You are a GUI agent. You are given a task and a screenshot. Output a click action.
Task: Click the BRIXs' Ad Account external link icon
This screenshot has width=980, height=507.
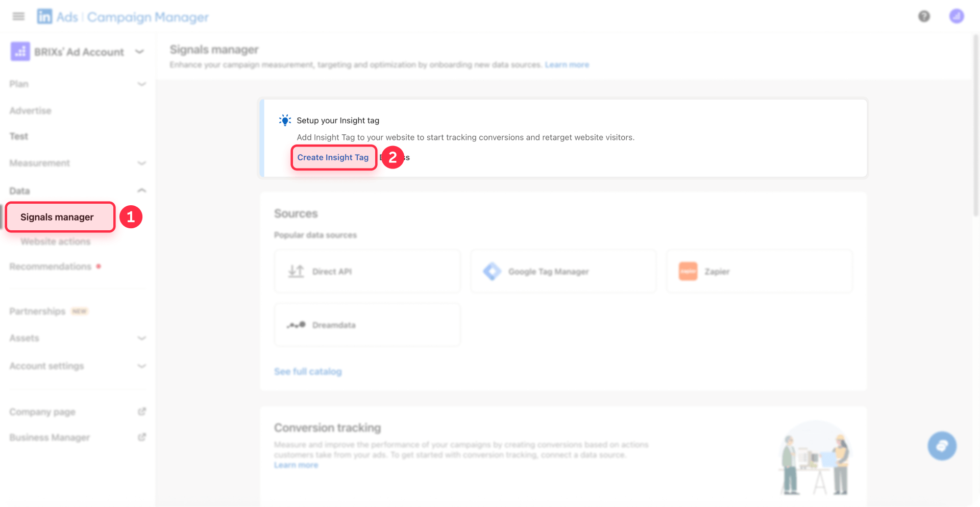tap(139, 52)
